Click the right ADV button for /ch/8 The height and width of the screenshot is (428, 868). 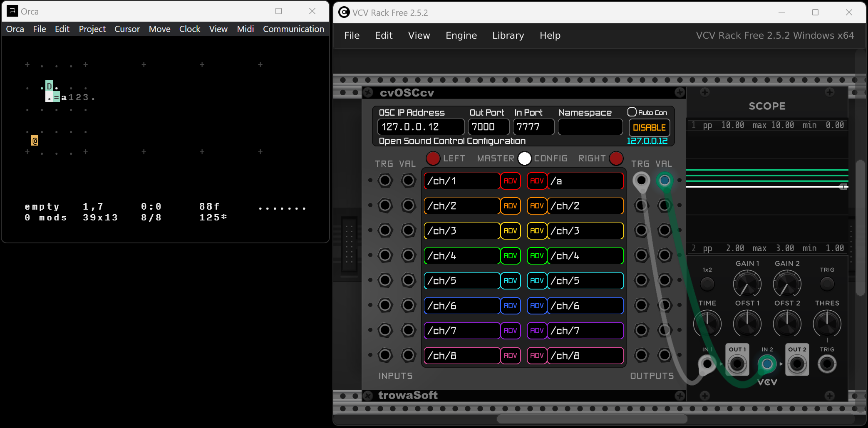(x=537, y=356)
